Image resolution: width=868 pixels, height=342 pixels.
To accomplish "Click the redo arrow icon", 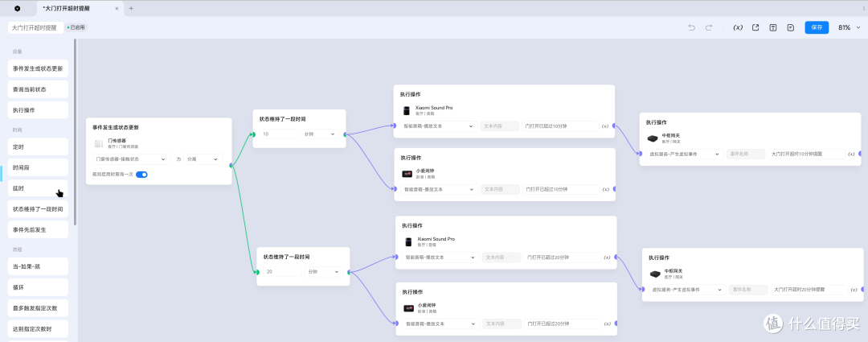I will [x=709, y=27].
